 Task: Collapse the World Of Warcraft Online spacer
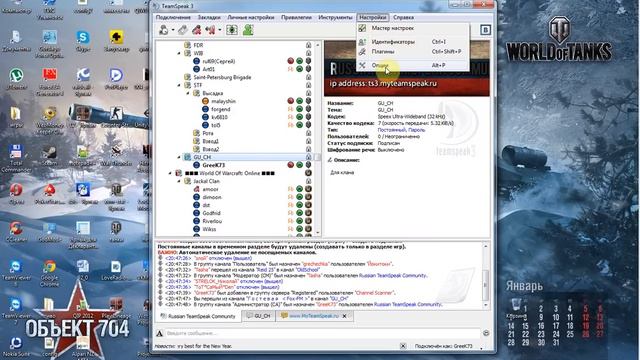pyautogui.click(x=170, y=173)
